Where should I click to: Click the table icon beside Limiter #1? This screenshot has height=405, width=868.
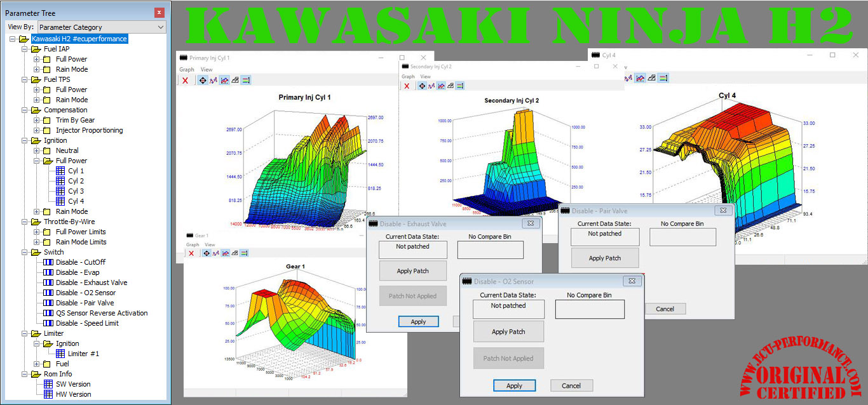click(x=60, y=354)
